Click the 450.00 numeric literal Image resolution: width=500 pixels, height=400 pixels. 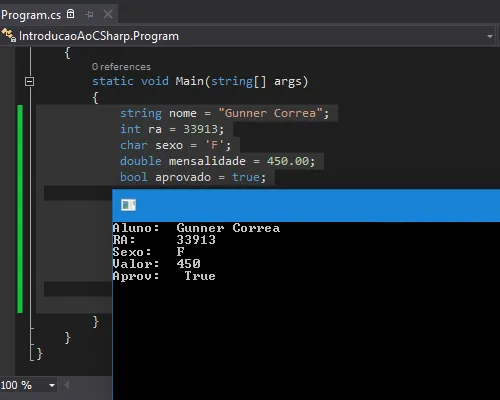[x=288, y=161]
